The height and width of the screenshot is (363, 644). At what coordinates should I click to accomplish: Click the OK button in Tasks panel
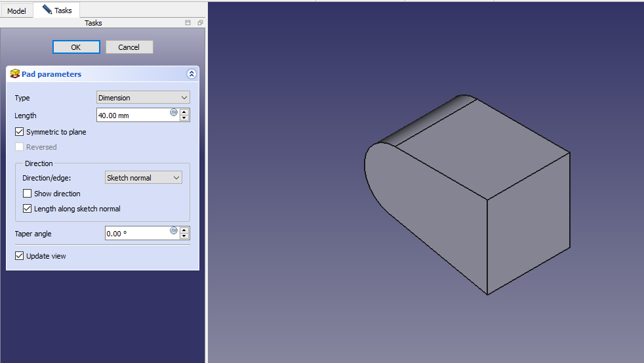point(76,47)
